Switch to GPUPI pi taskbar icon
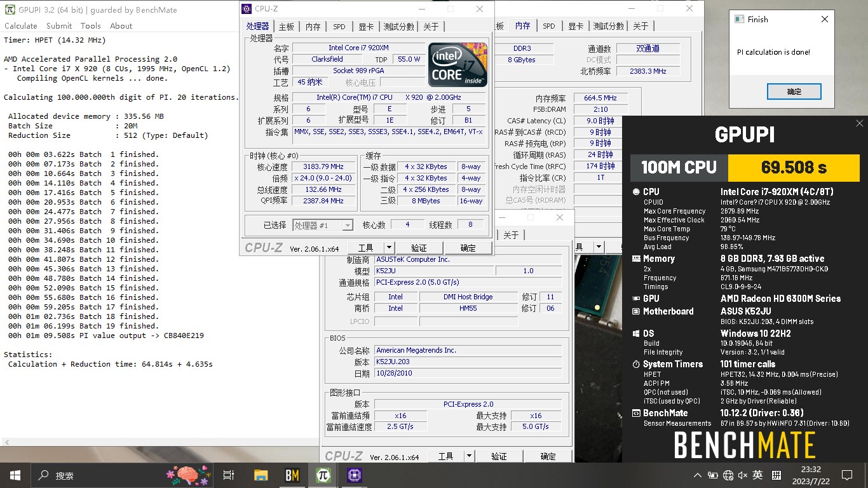 [x=323, y=475]
